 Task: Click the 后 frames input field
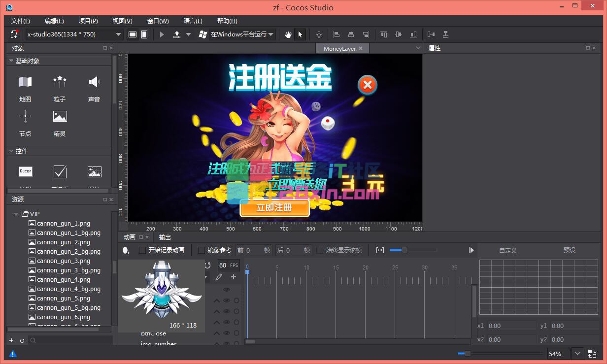298,250
